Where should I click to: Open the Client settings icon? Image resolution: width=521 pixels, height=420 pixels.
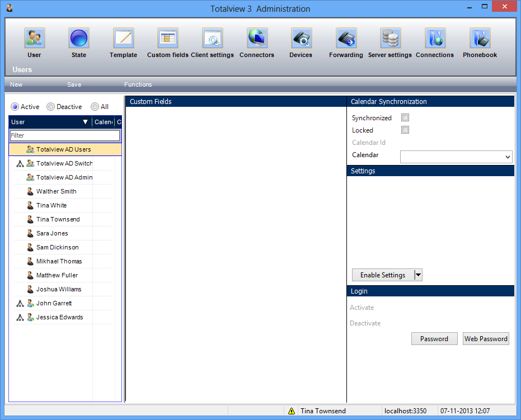212,38
